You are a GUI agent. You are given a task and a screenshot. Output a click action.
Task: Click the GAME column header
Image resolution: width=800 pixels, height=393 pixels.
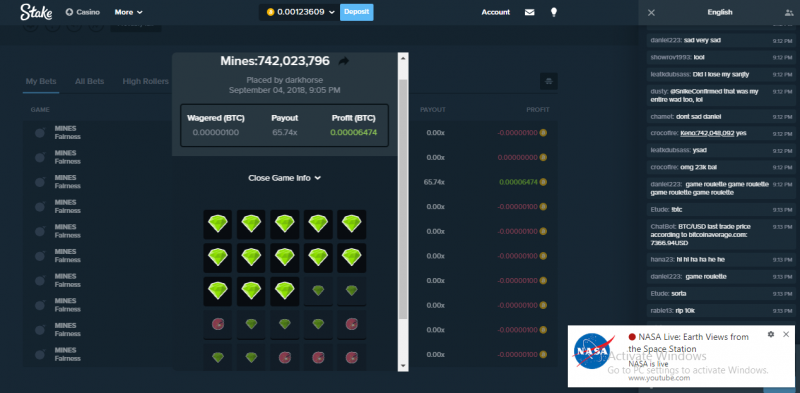[x=40, y=110]
